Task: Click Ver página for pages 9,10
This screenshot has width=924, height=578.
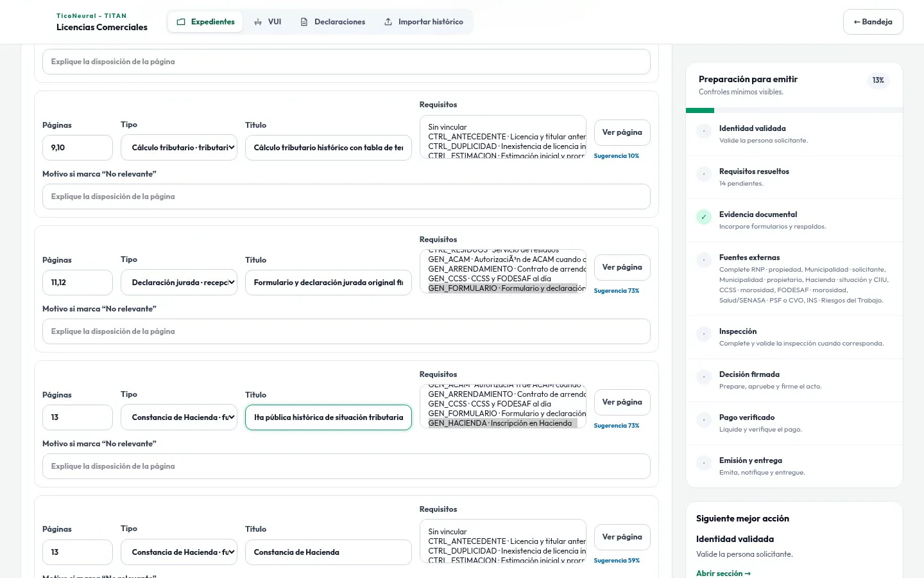Action: coord(622,132)
